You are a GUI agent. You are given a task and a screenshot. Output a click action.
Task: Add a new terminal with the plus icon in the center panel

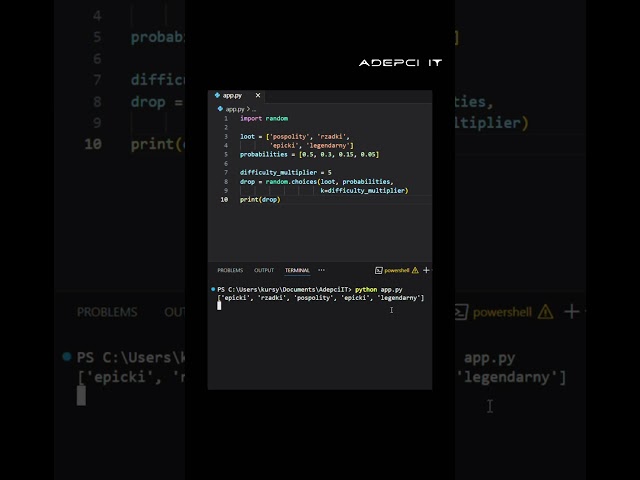(x=426, y=270)
